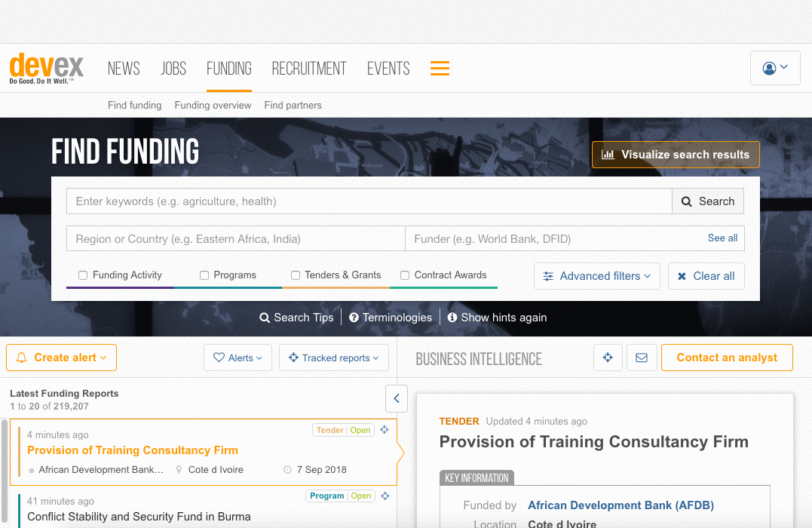Open the Tracked reports dropdown
The image size is (812, 528).
[x=334, y=358]
